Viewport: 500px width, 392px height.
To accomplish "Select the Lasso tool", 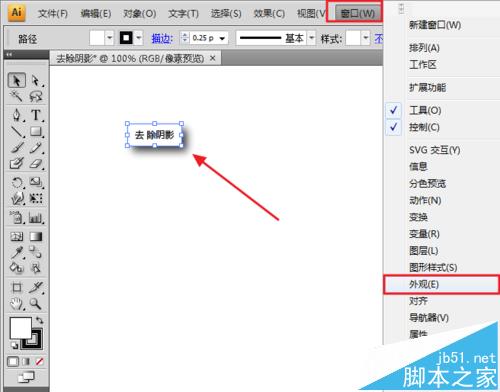I will [x=35, y=97].
